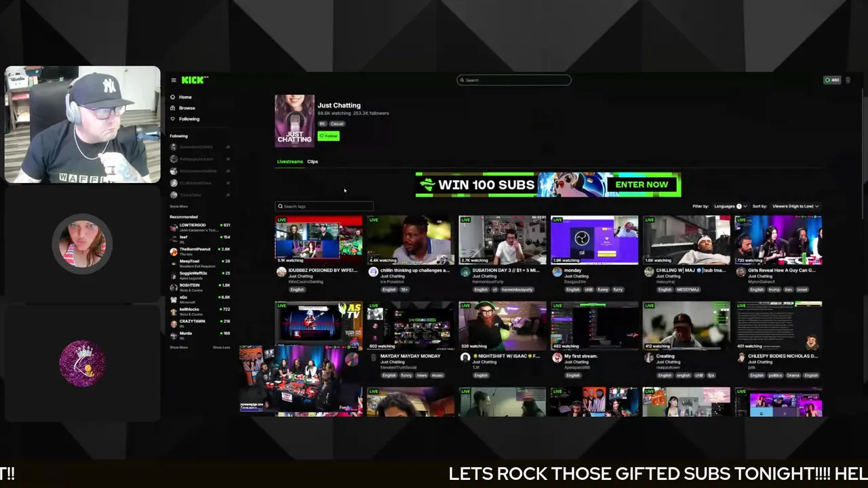Open the Languages filter dropdown
The width and height of the screenshot is (868, 488).
pos(730,206)
